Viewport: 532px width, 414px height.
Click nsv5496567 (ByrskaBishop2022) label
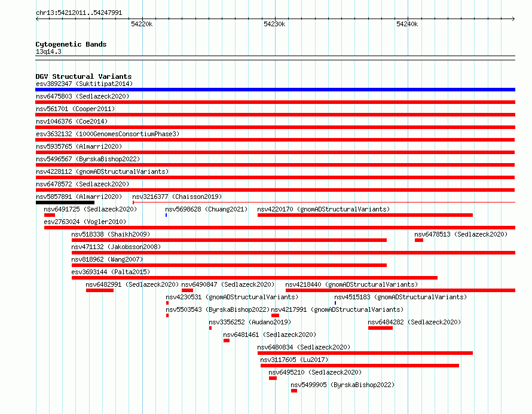(x=88, y=159)
